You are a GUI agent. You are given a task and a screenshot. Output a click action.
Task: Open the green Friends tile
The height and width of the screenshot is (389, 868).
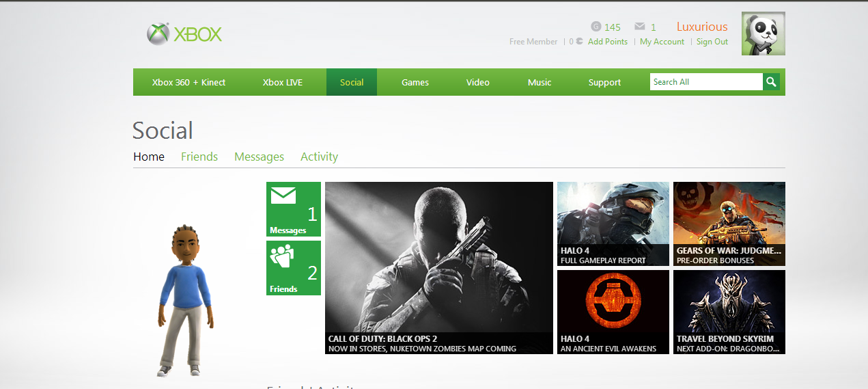tap(294, 268)
